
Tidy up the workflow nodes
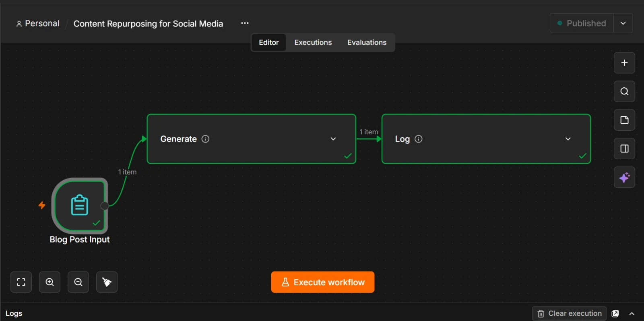pyautogui.click(x=107, y=282)
